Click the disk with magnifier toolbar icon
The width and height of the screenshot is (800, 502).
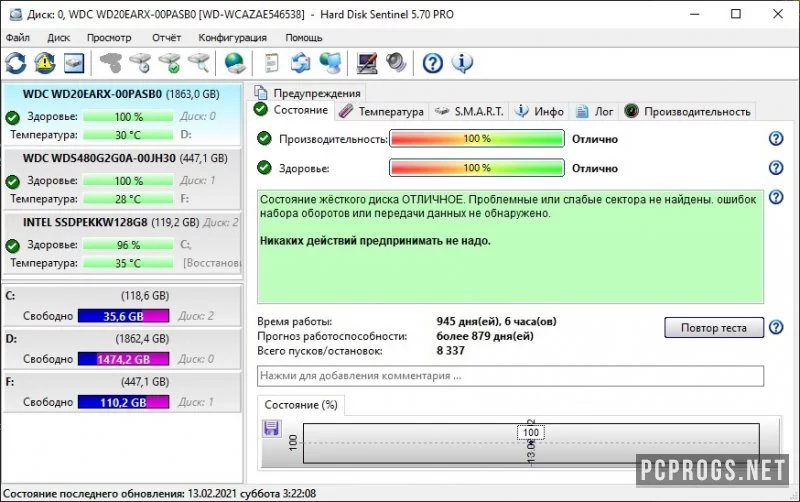pos(199,63)
